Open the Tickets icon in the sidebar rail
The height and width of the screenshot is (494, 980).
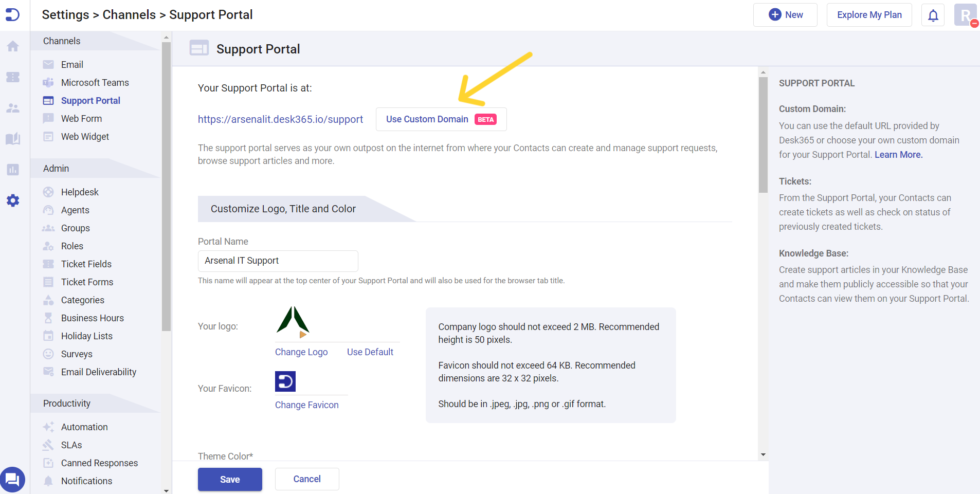13,77
